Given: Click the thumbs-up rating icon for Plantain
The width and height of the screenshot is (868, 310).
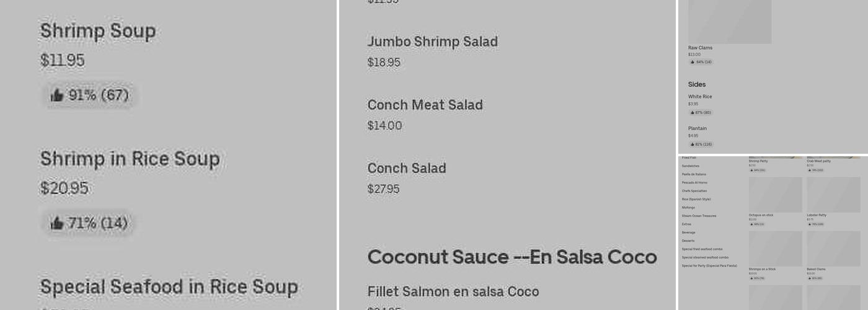Looking at the screenshot, I should click(x=692, y=144).
